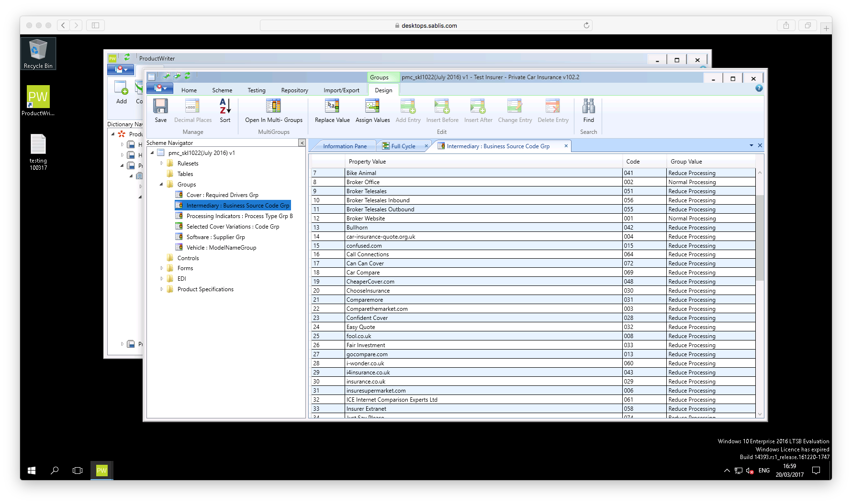Open the document tab list dropdown arrow
The height and width of the screenshot is (504, 852).
(751, 145)
